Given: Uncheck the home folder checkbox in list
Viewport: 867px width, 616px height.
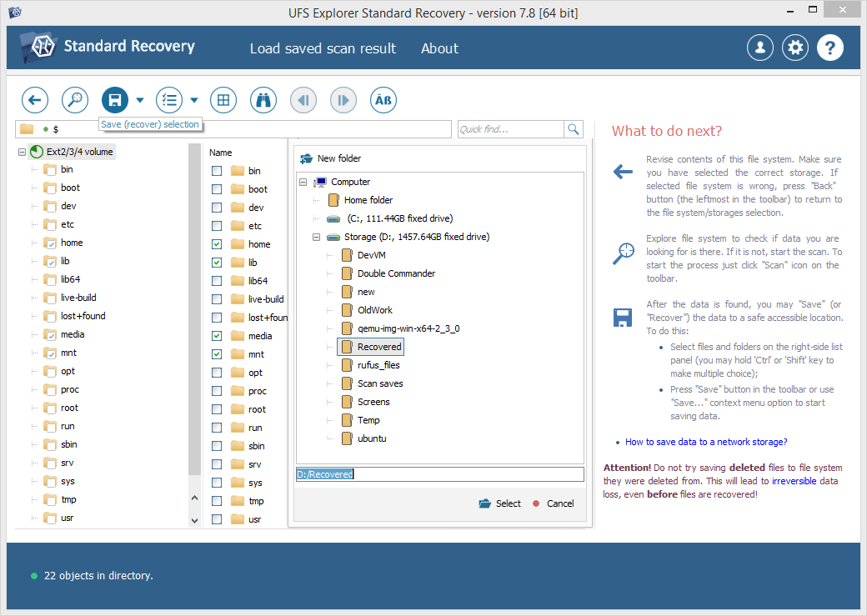Looking at the screenshot, I should tap(217, 244).
